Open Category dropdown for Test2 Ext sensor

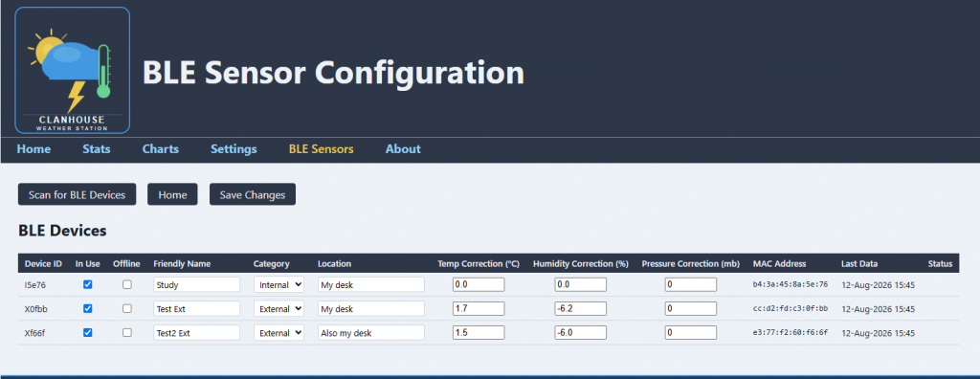278,333
